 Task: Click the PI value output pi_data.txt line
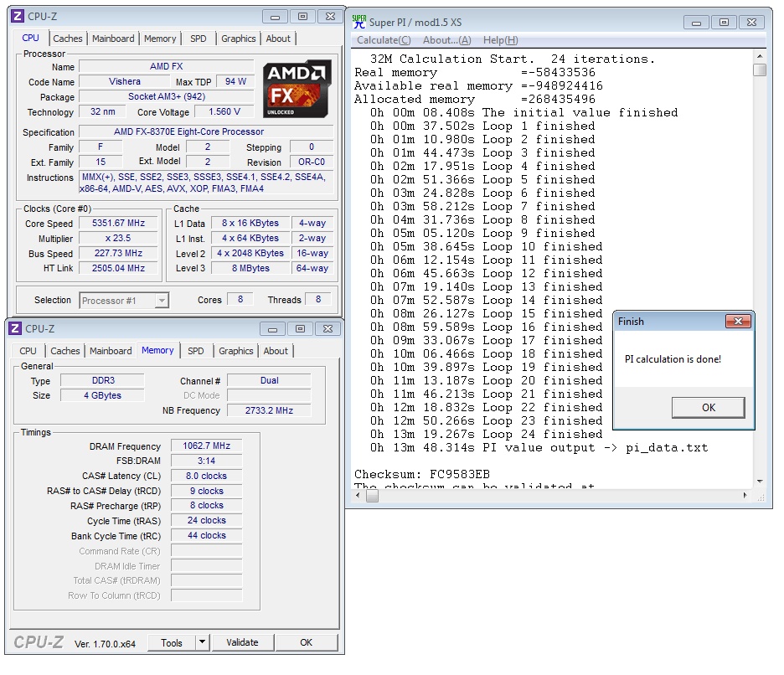pyautogui.click(x=539, y=447)
